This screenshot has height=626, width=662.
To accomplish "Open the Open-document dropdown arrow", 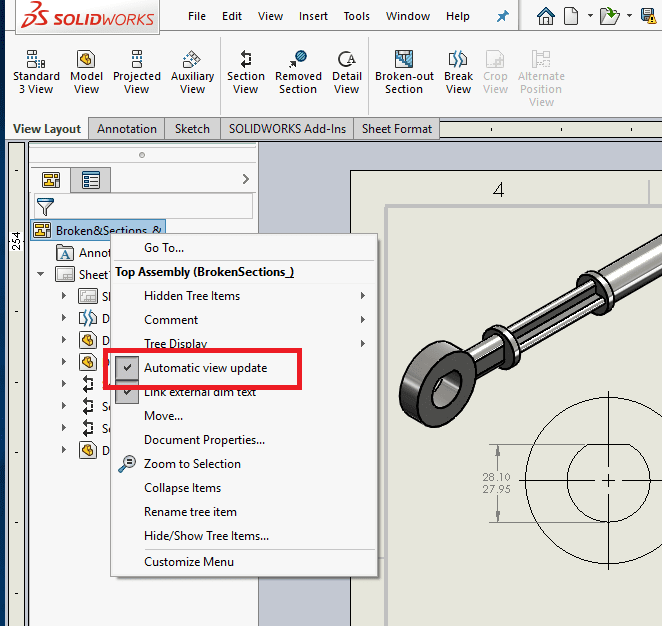I will click(629, 16).
